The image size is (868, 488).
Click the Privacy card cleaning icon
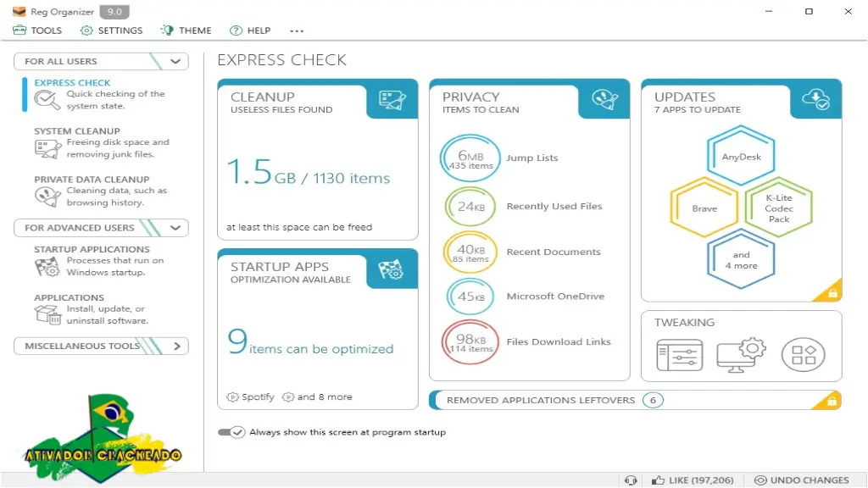coord(604,100)
